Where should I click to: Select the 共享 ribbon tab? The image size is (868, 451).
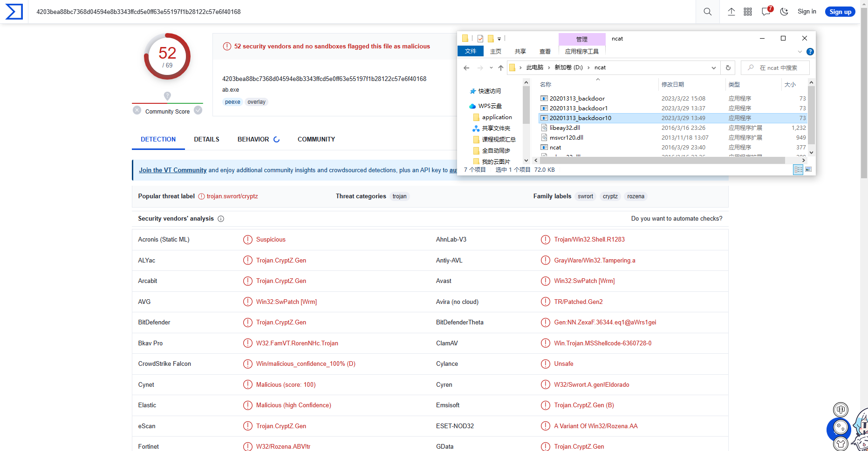(520, 52)
